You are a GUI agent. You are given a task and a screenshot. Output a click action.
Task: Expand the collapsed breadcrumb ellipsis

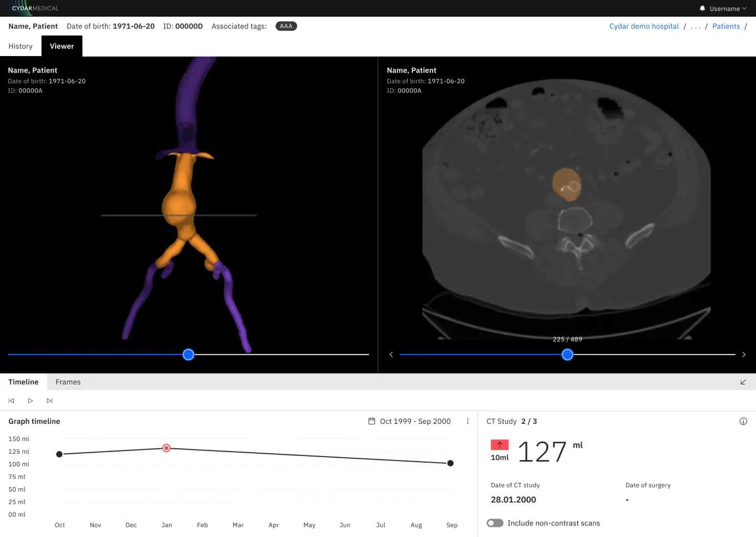695,26
